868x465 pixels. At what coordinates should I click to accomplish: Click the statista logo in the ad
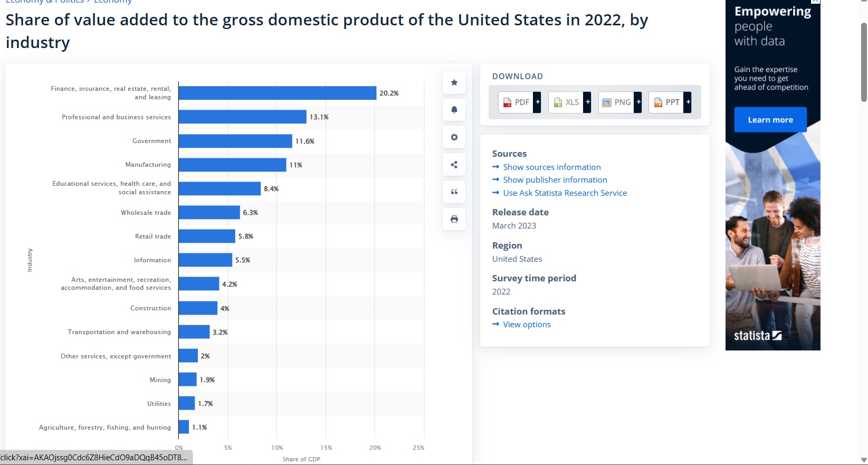point(758,336)
